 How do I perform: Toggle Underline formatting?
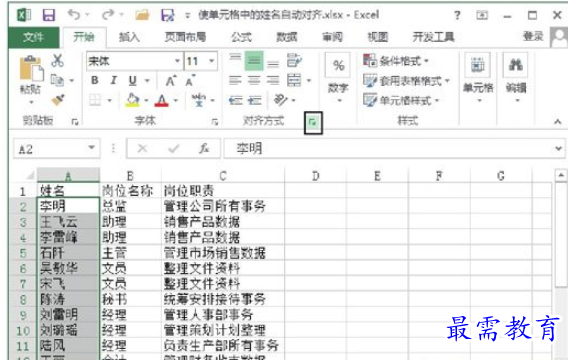click(x=133, y=80)
